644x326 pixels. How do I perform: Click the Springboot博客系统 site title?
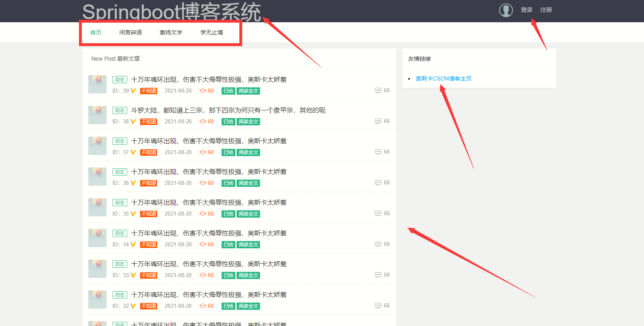click(x=172, y=12)
